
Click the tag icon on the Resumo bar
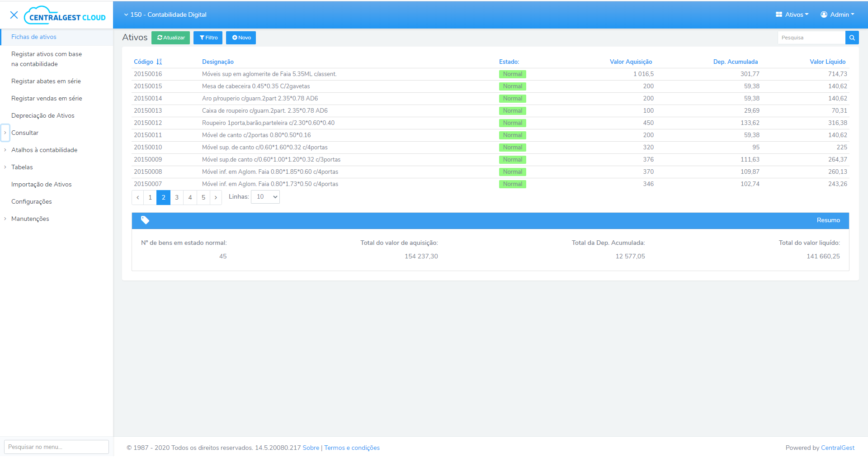click(145, 220)
